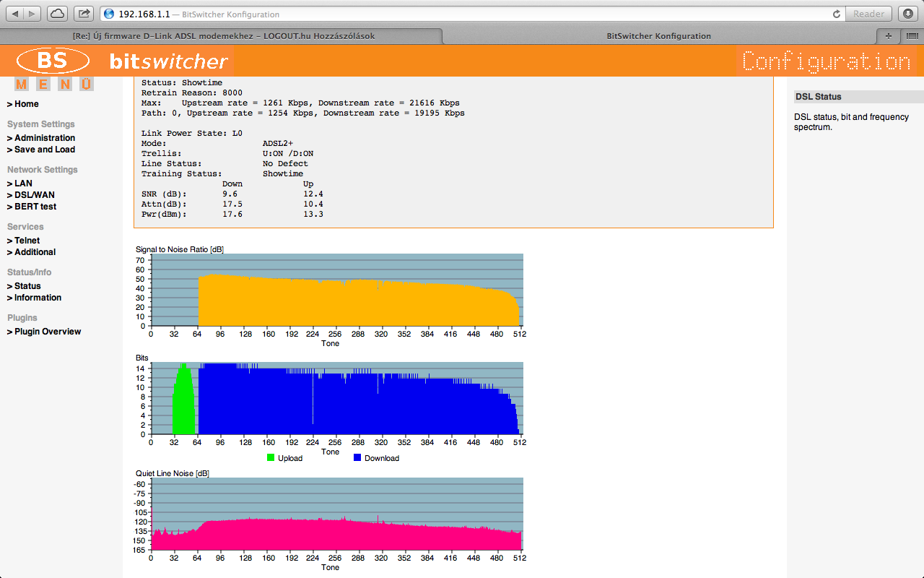Reload the page with the reload icon

(837, 14)
